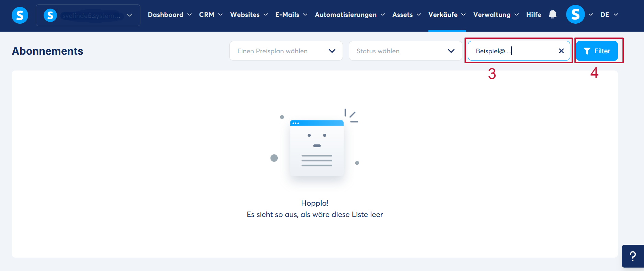Open the Verkäufe menu
644x271 pixels.
[x=447, y=15]
